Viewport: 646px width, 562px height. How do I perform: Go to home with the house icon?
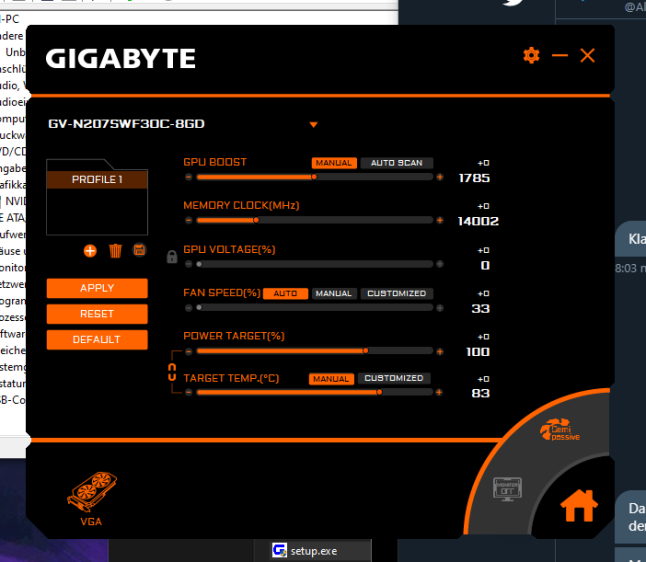[579, 506]
